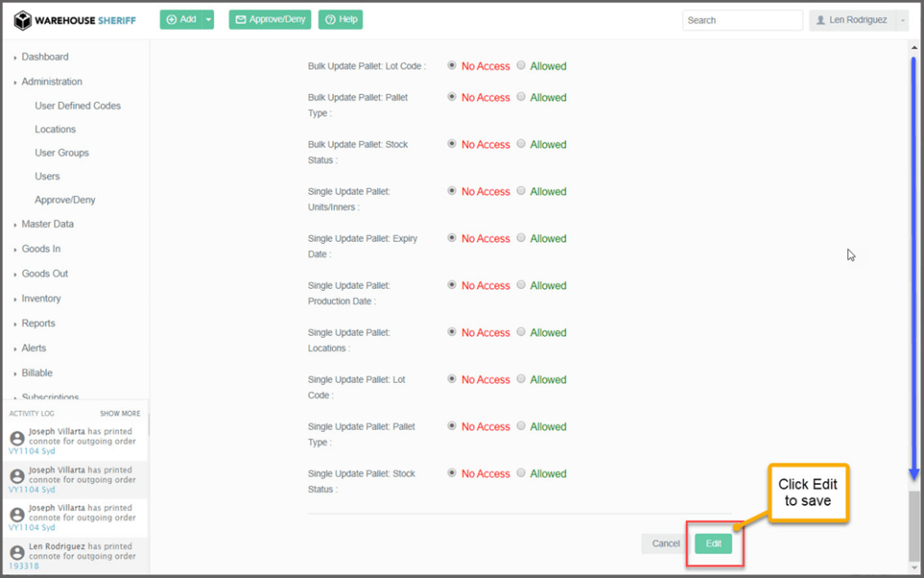Viewport: 924px width, 578px height.
Task: Select No Access for Single Update Expiry Date
Action: 452,238
